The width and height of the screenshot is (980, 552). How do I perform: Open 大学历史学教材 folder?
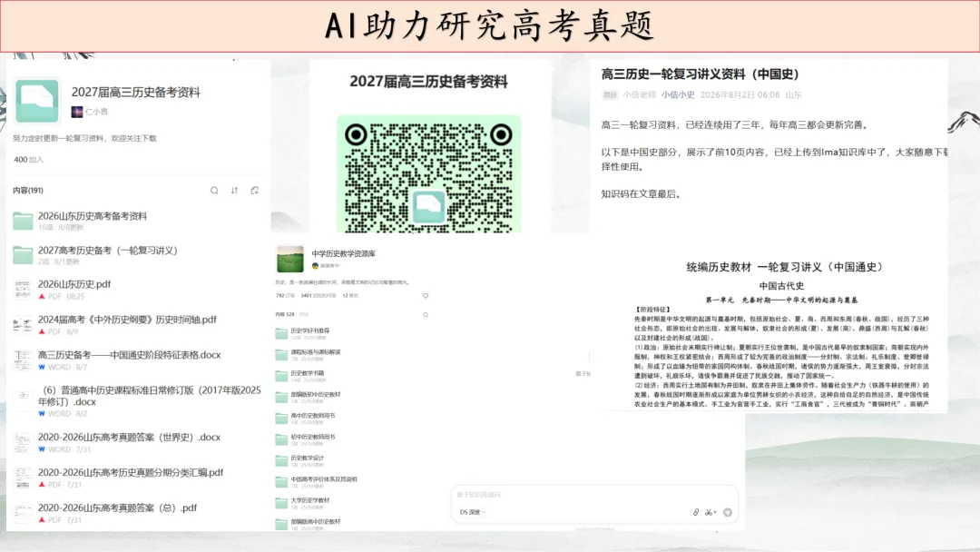click(x=310, y=500)
